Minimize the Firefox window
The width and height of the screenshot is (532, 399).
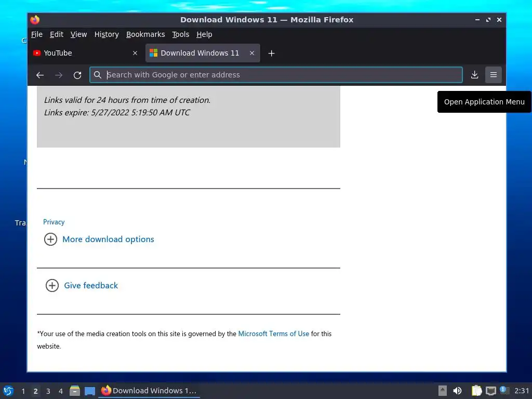coord(477,20)
